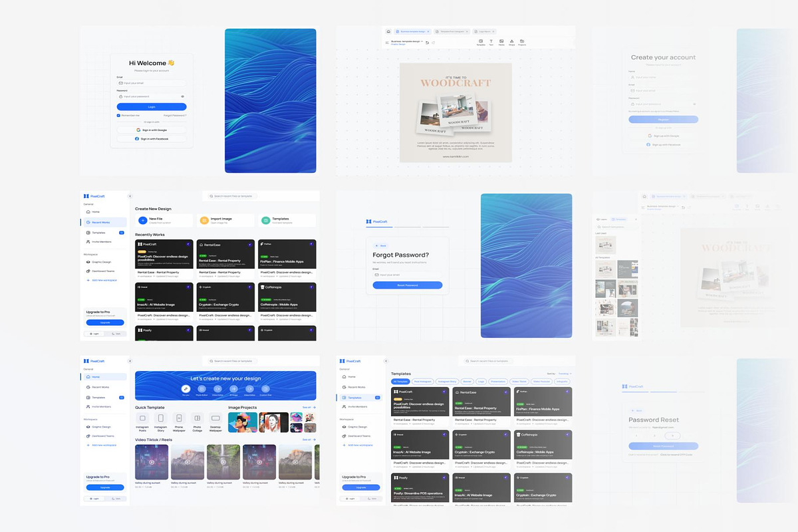Choose the Instagram Story quick template icon
This screenshot has width=798, height=532.
(x=160, y=418)
